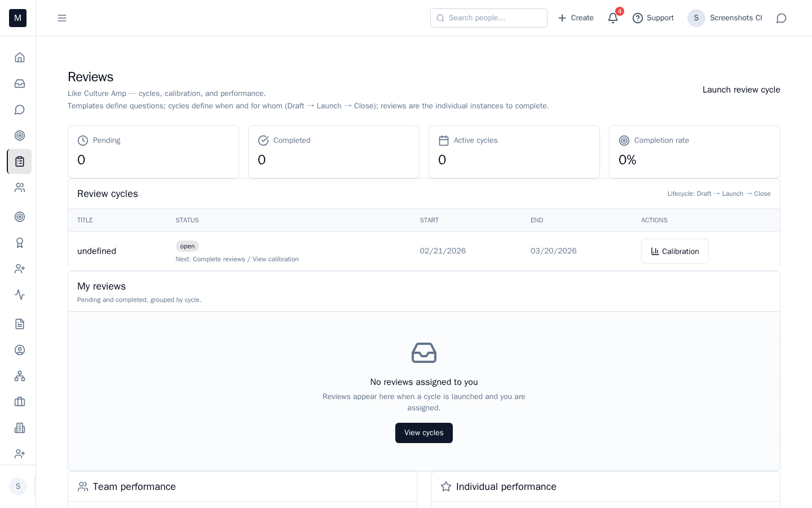Click the undefined review cycle title
This screenshot has width=812, height=508.
coord(96,251)
